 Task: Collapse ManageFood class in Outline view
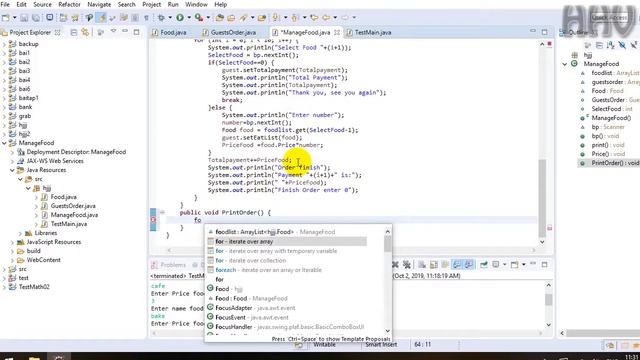click(565, 64)
